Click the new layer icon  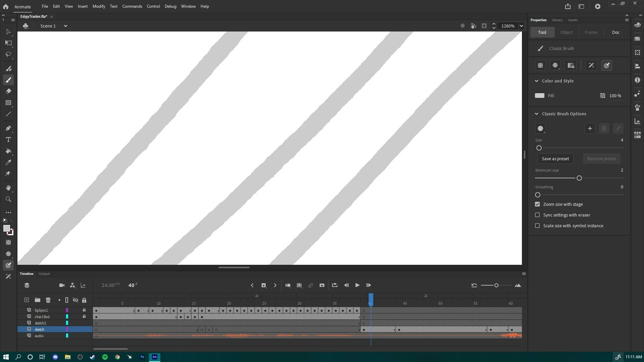coord(26,300)
